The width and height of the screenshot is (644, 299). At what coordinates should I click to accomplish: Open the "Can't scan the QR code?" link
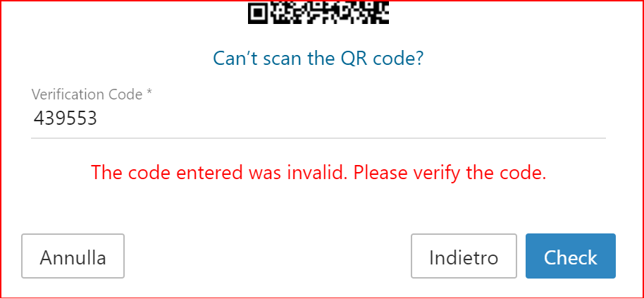click(318, 59)
